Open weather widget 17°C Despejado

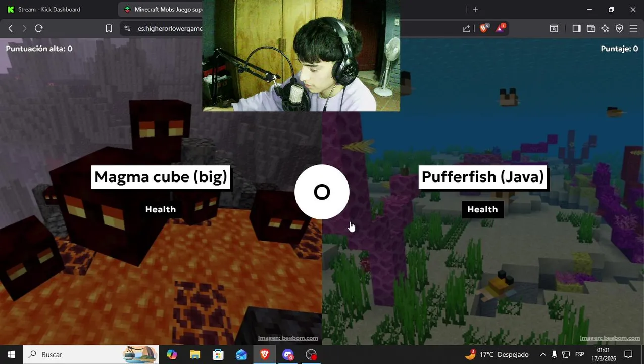pyautogui.click(x=497, y=355)
